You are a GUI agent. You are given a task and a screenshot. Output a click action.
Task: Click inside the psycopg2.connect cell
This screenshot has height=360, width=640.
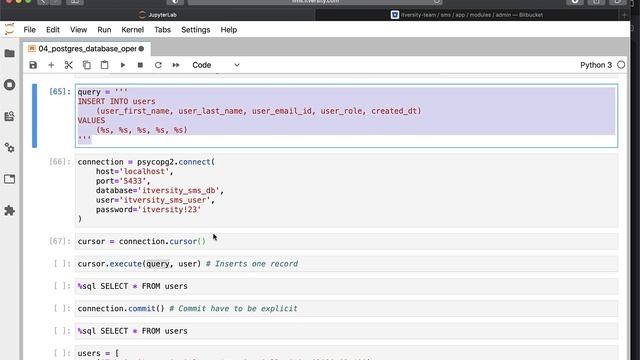point(346,190)
